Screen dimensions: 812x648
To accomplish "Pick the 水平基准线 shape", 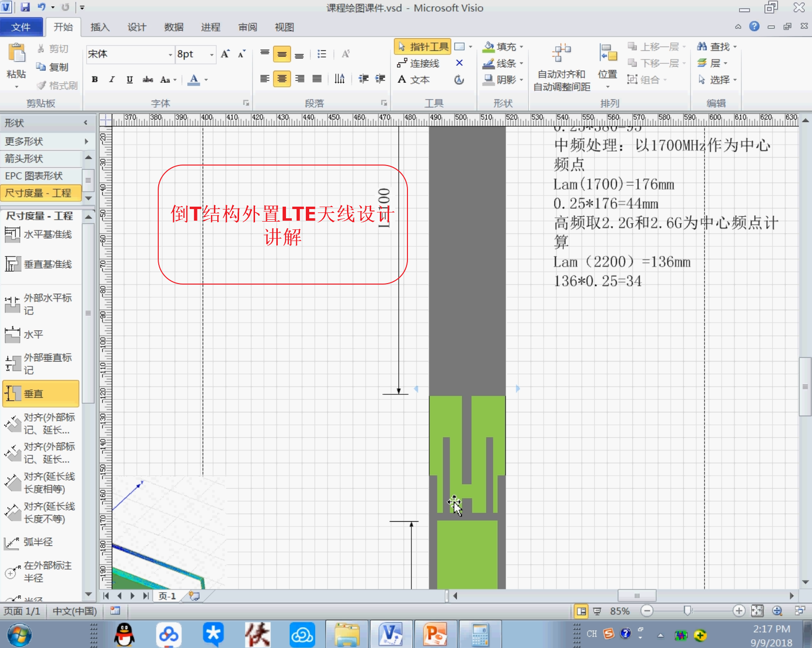I will tap(40, 235).
